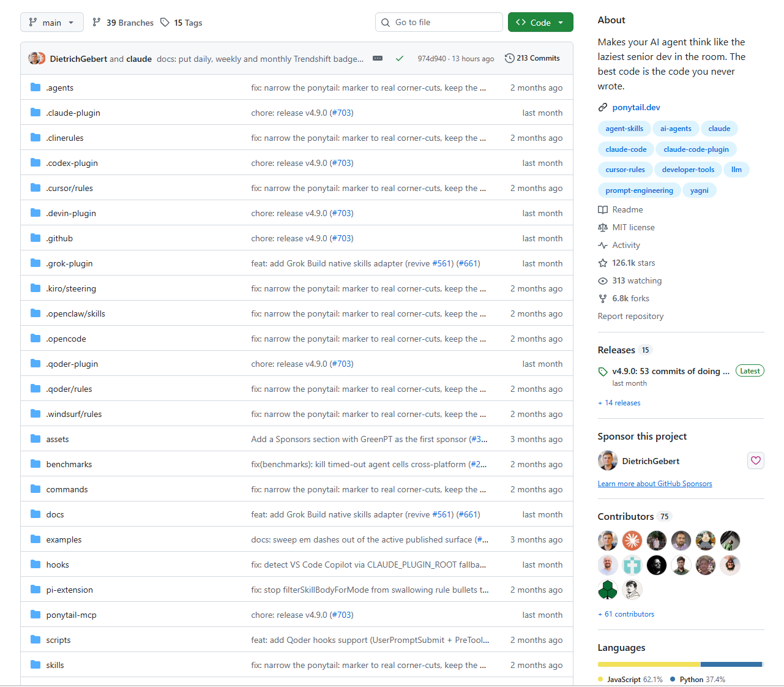Image resolution: width=784 pixels, height=687 pixels.
Task: Click the examples folder icon
Action: click(35, 539)
